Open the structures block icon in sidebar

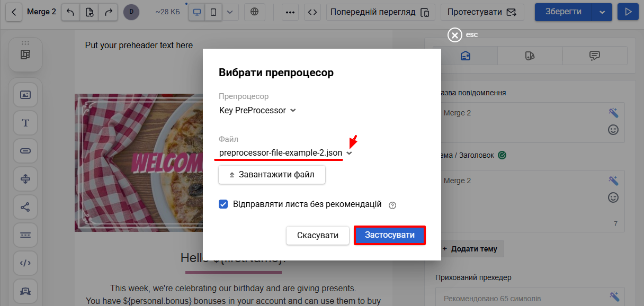(x=25, y=55)
